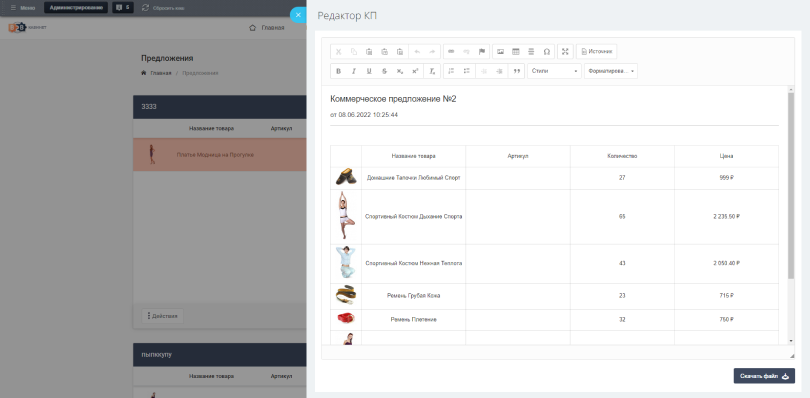
Task: Insert a link using the chain icon
Action: click(x=451, y=52)
